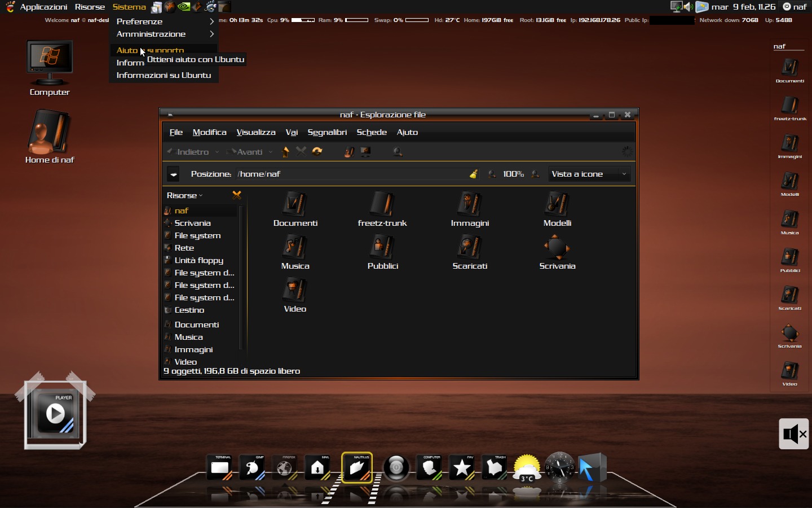Image resolution: width=812 pixels, height=508 pixels.
Task: Choose Informazioni su Ubuntu menu entry
Action: coord(164,75)
